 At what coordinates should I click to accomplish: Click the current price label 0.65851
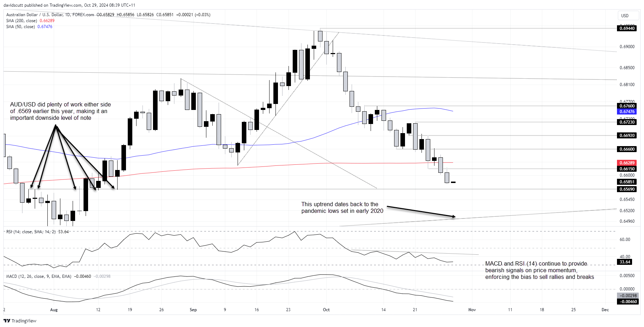(x=627, y=182)
